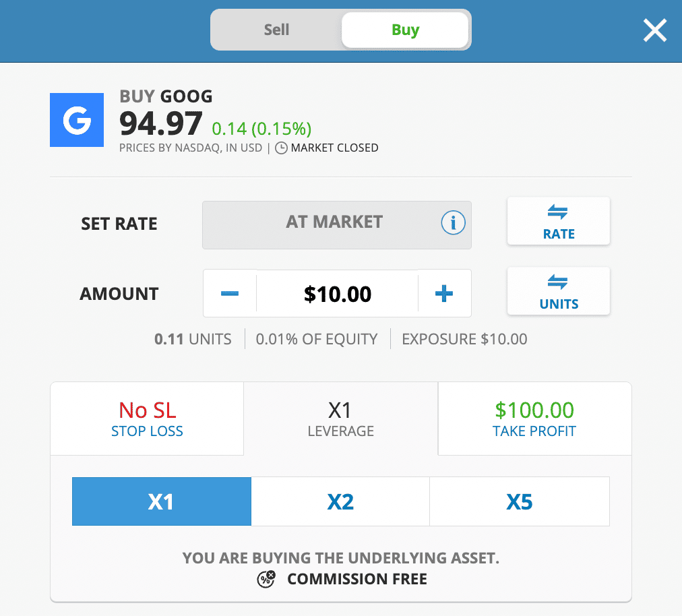682x616 pixels.
Task: Click the market closed clock icon
Action: [280, 148]
